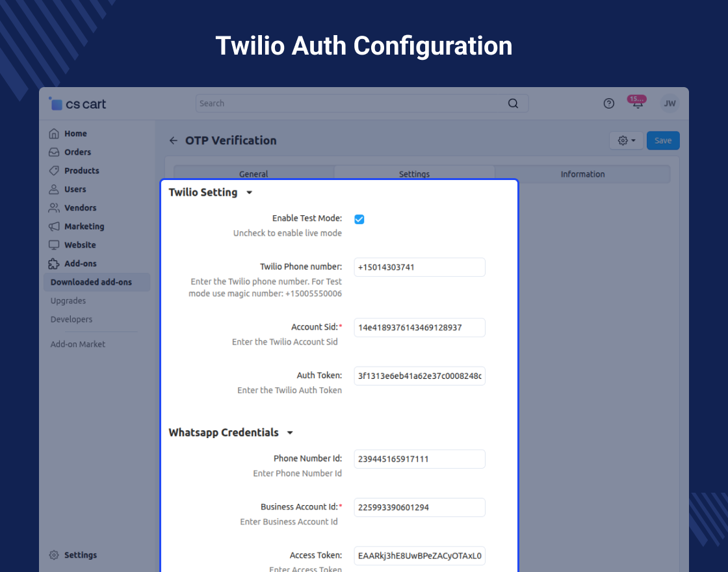This screenshot has height=572, width=728.
Task: Open the gear dropdown next to Save
Action: pos(627,140)
